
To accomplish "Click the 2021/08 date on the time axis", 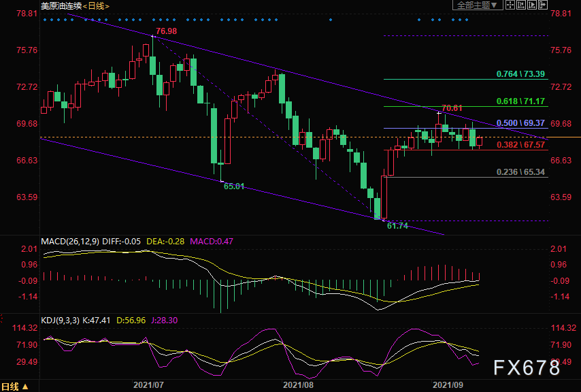I will pos(298,385).
